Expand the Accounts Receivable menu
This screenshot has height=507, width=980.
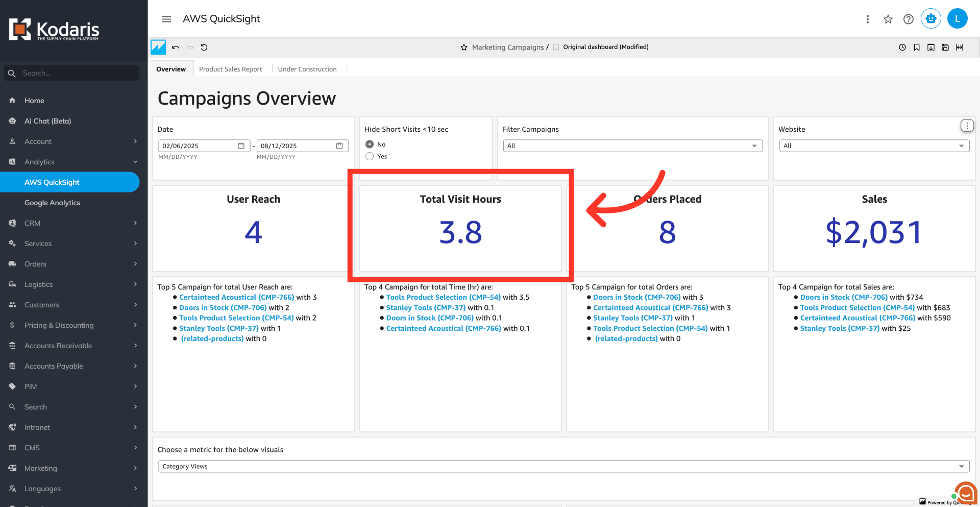pos(73,346)
